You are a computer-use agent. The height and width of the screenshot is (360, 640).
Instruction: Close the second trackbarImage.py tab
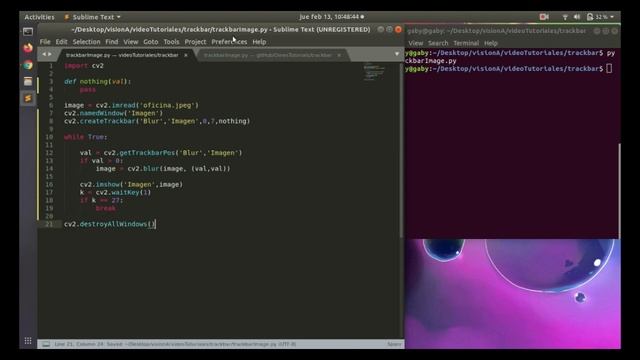(339, 55)
